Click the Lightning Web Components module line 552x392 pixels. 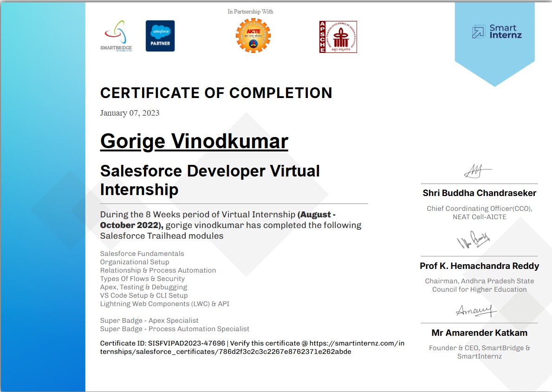tap(164, 304)
